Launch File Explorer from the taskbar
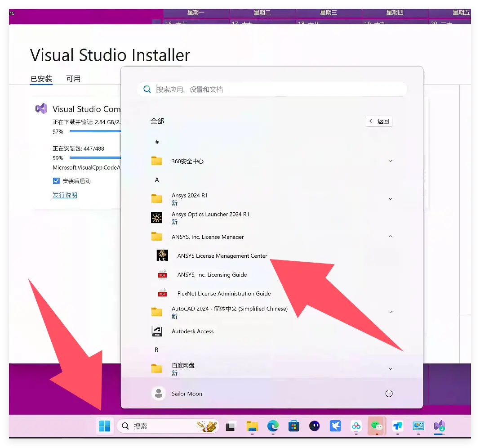Screen dimensions: 480x448 click(252, 426)
